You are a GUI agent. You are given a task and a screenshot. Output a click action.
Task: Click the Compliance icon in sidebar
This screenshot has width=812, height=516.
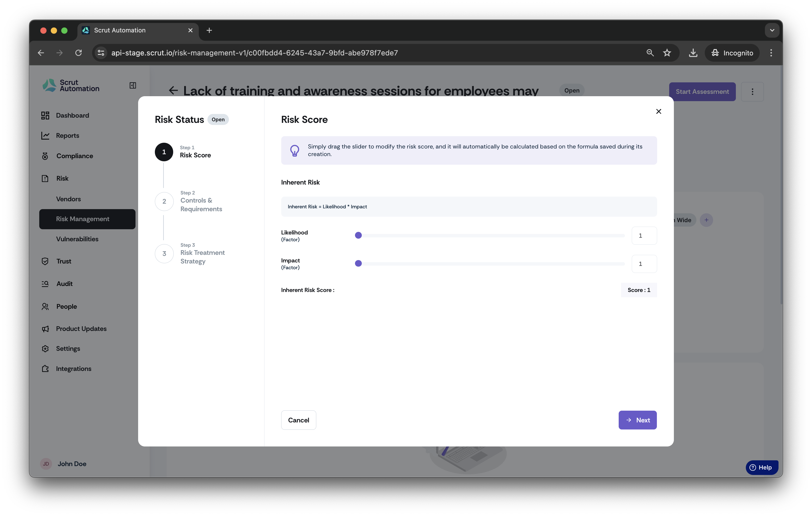(x=45, y=156)
